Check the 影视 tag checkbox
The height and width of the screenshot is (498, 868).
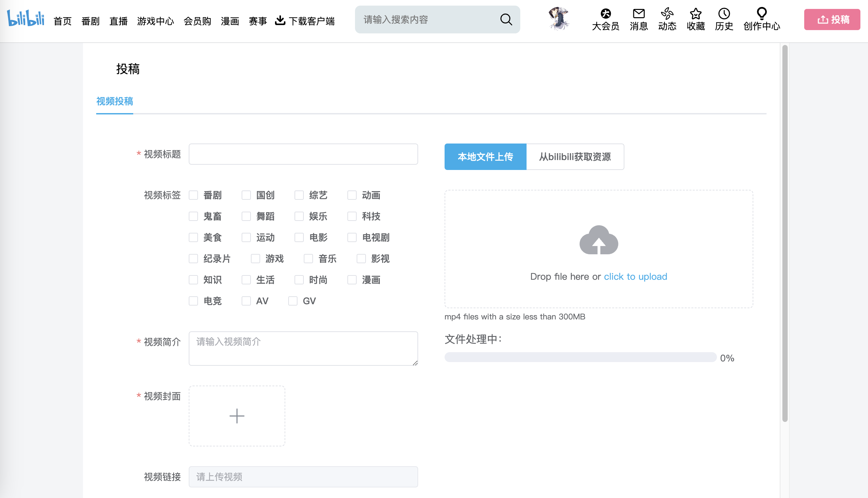pyautogui.click(x=361, y=259)
